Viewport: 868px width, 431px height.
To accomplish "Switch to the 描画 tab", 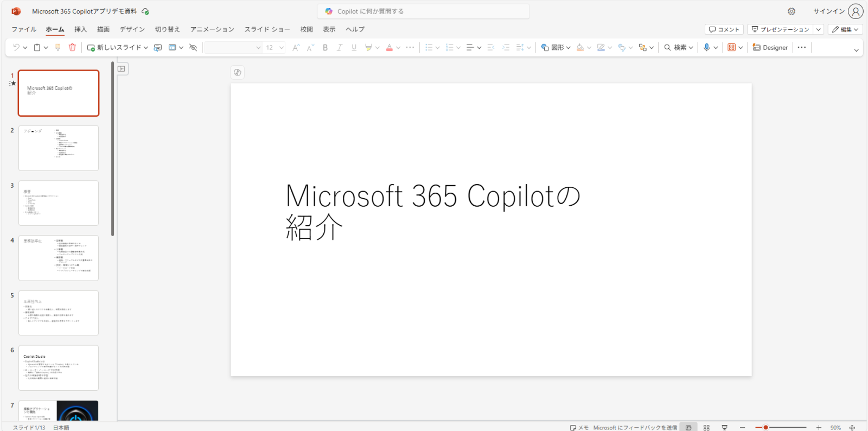I will point(103,29).
